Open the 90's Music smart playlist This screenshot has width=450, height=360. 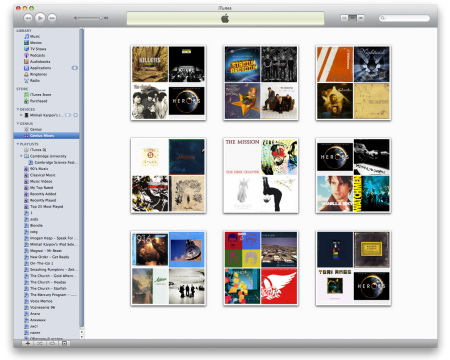tap(47, 169)
